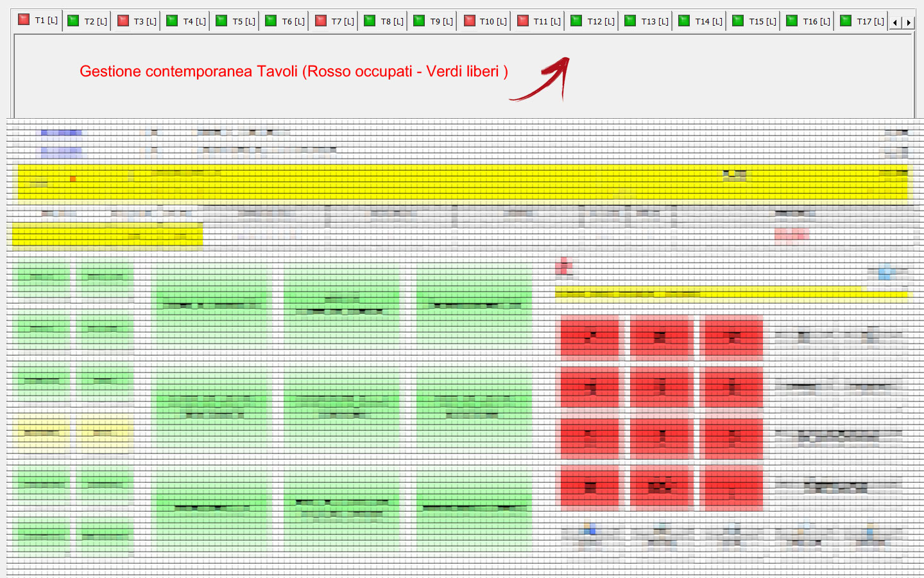
Task: Click the green free icon on tab T2
Action: (73, 21)
